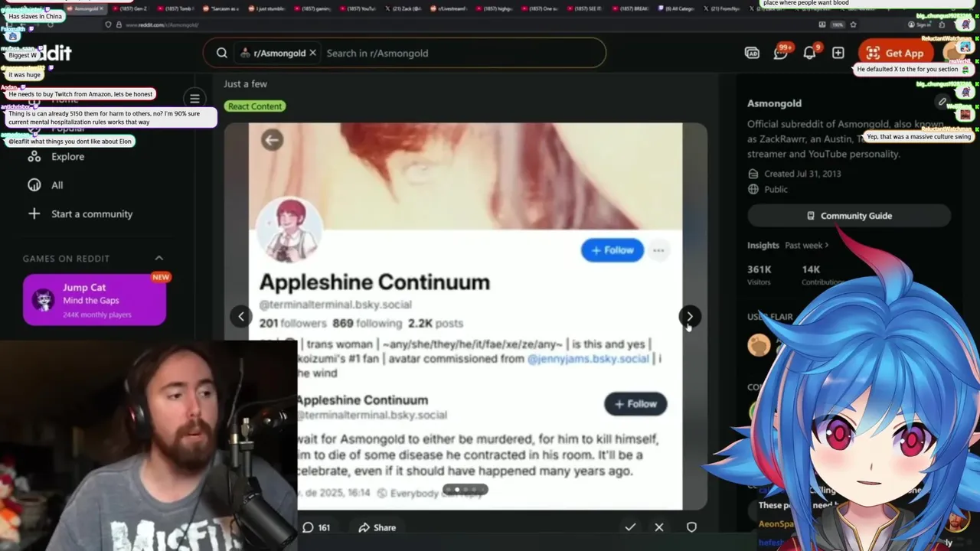Click the '@terminalterminal.bsky.social' handle under the name

point(335,305)
